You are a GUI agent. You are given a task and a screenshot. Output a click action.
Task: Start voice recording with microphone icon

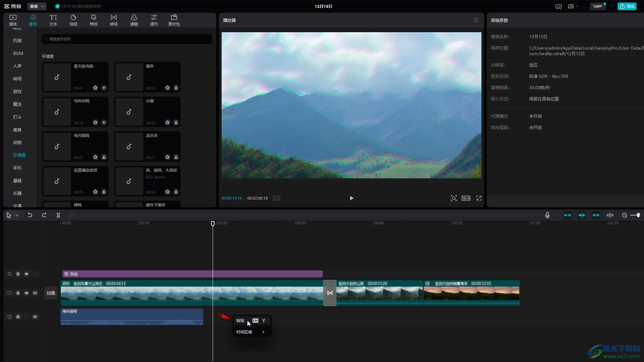548,215
